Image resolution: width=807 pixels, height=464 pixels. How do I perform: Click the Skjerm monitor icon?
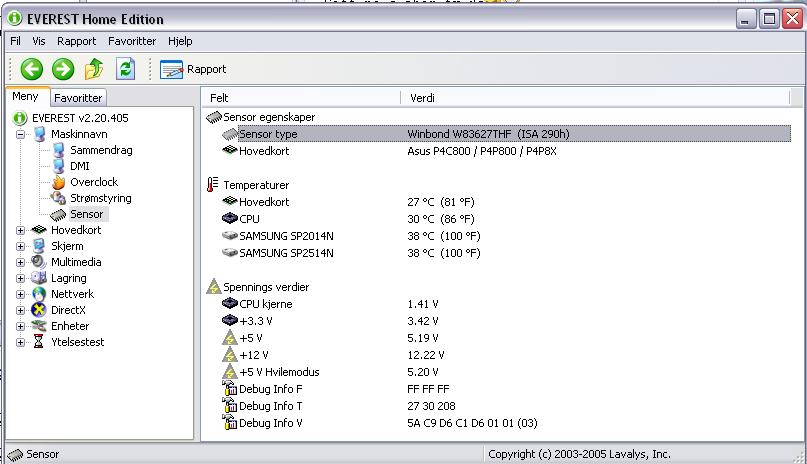(39, 246)
